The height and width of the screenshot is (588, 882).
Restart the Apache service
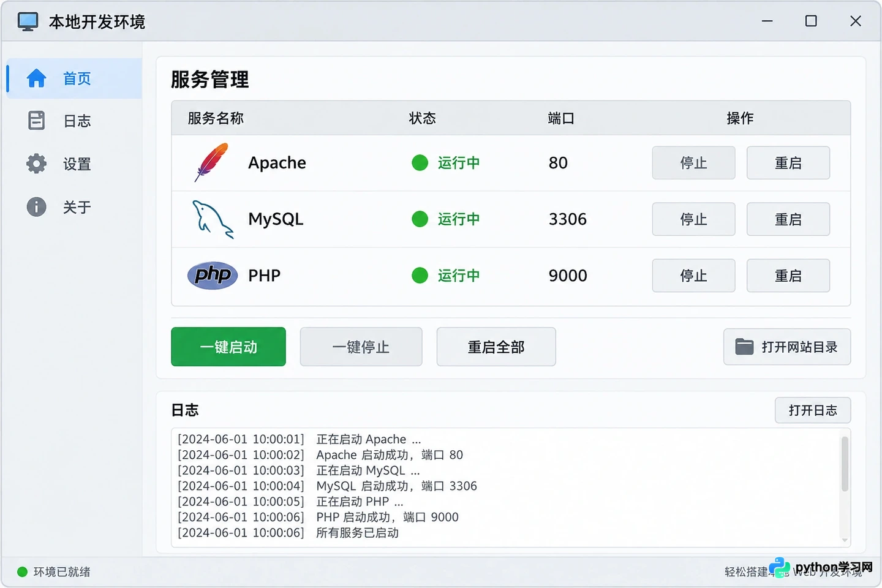point(788,163)
